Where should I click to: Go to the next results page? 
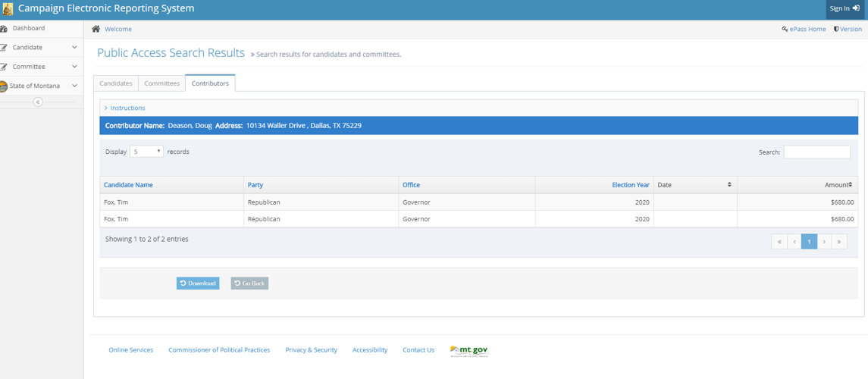[824, 242]
